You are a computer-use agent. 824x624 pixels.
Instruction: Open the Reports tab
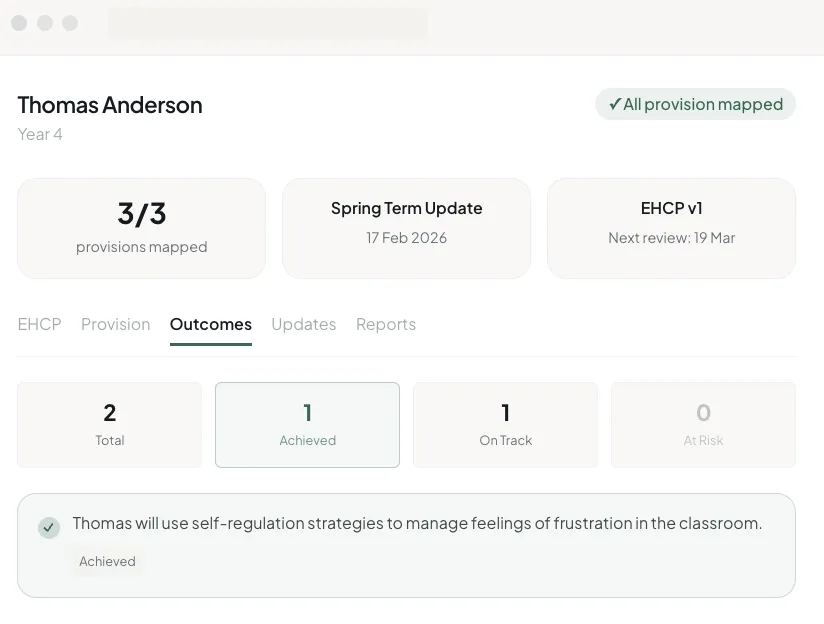click(385, 324)
